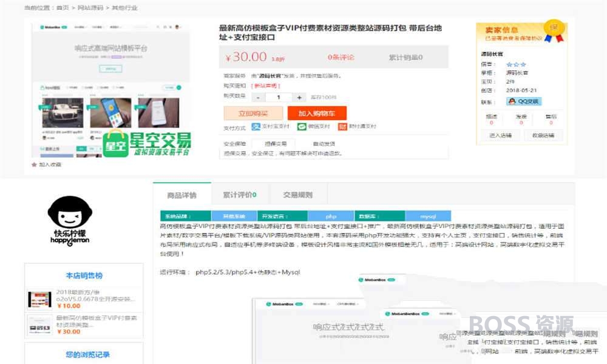This screenshot has width=607, height=364.
Task: Click the Tenpay (财付通支付) icon
Action: tap(342, 127)
